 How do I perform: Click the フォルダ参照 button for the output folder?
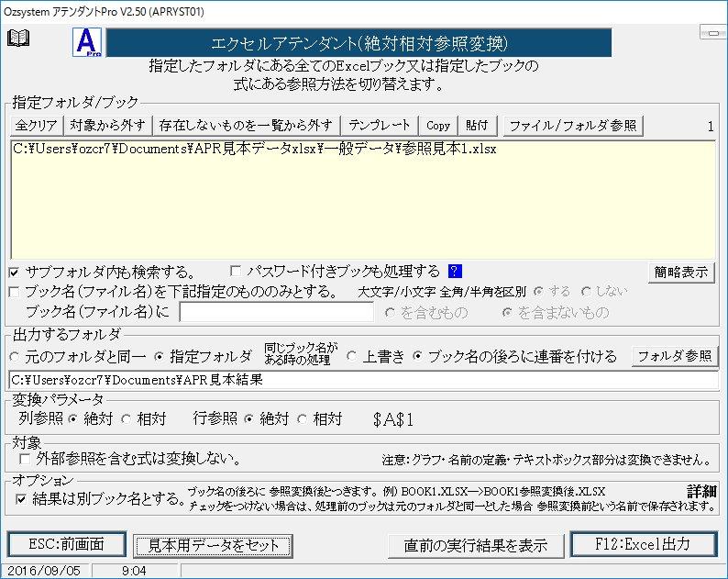(x=674, y=356)
